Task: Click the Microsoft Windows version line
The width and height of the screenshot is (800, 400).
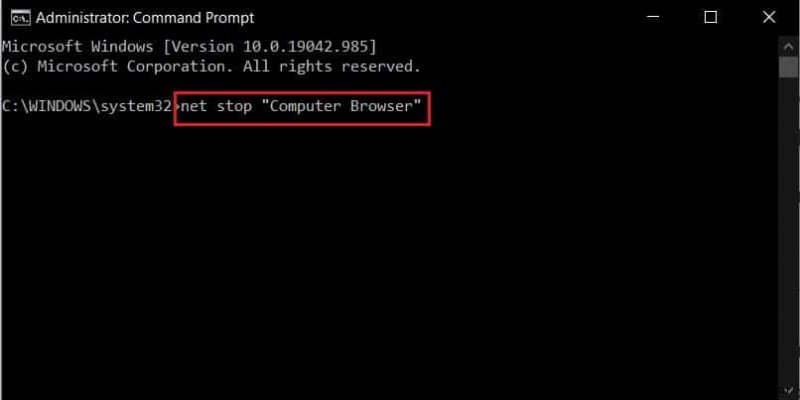Action: pos(189,47)
